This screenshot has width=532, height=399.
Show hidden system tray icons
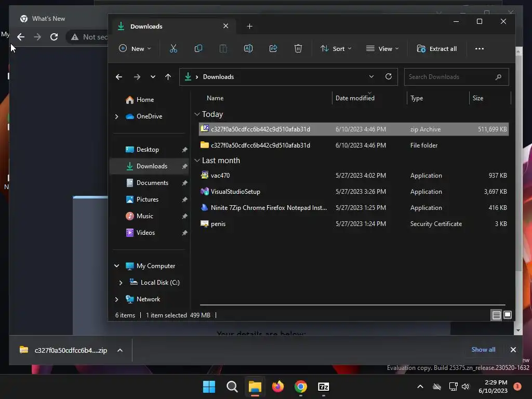click(420, 387)
